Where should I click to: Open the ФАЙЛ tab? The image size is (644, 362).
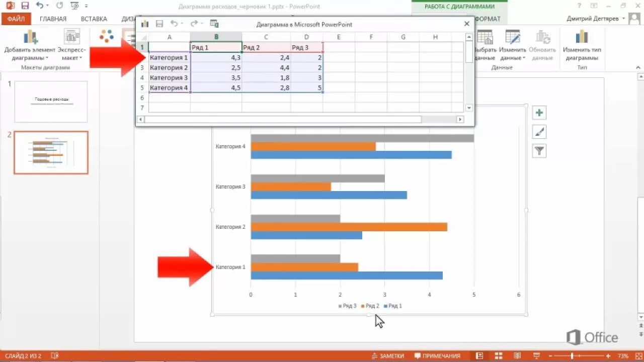[x=16, y=19]
